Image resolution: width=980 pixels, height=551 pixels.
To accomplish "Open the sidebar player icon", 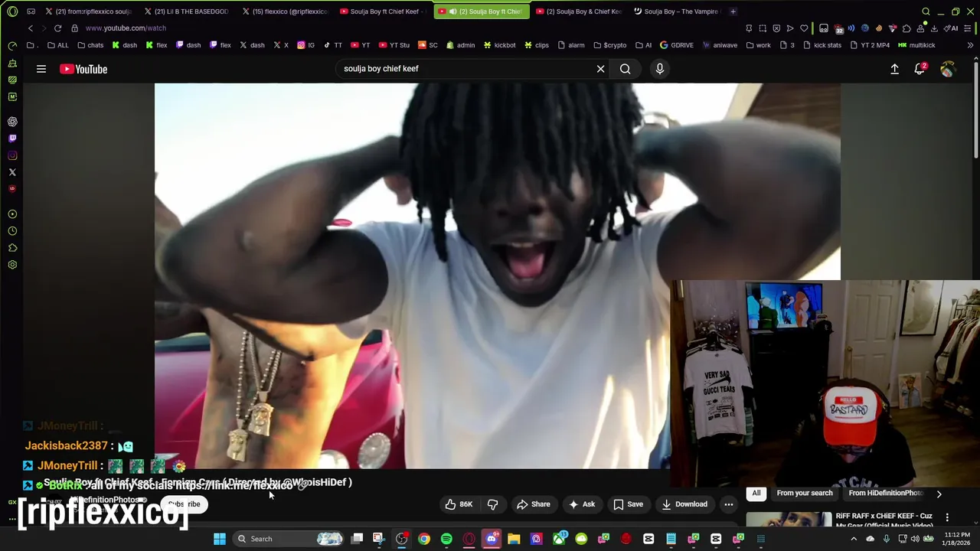I will point(12,214).
